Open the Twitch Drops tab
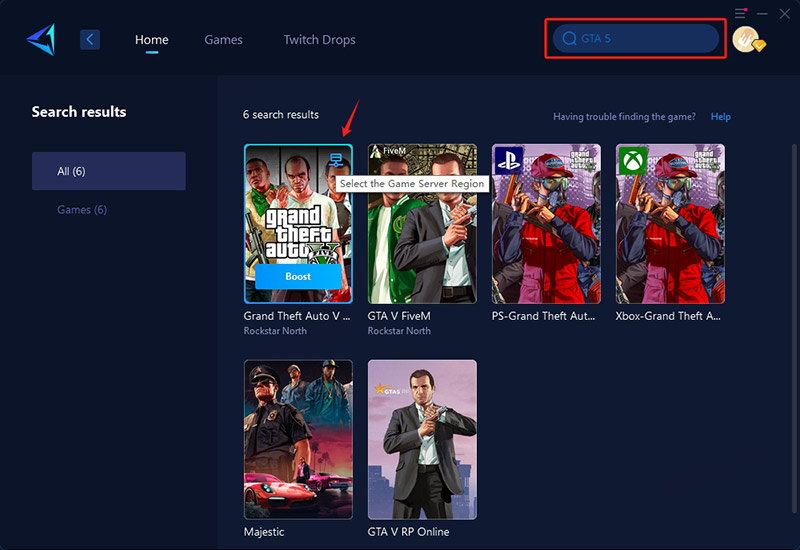 coord(319,40)
